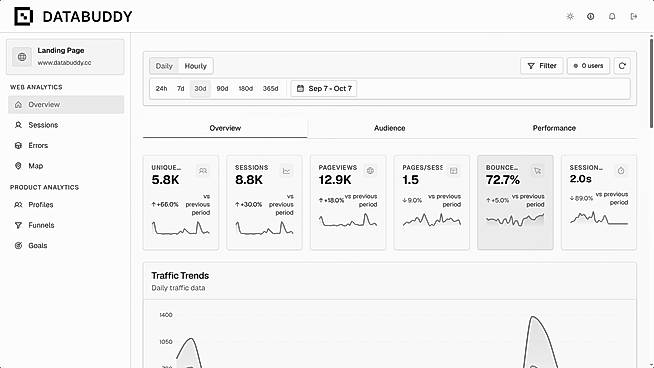
Task: Click the funnel icon on Filter button
Action: [x=531, y=66]
